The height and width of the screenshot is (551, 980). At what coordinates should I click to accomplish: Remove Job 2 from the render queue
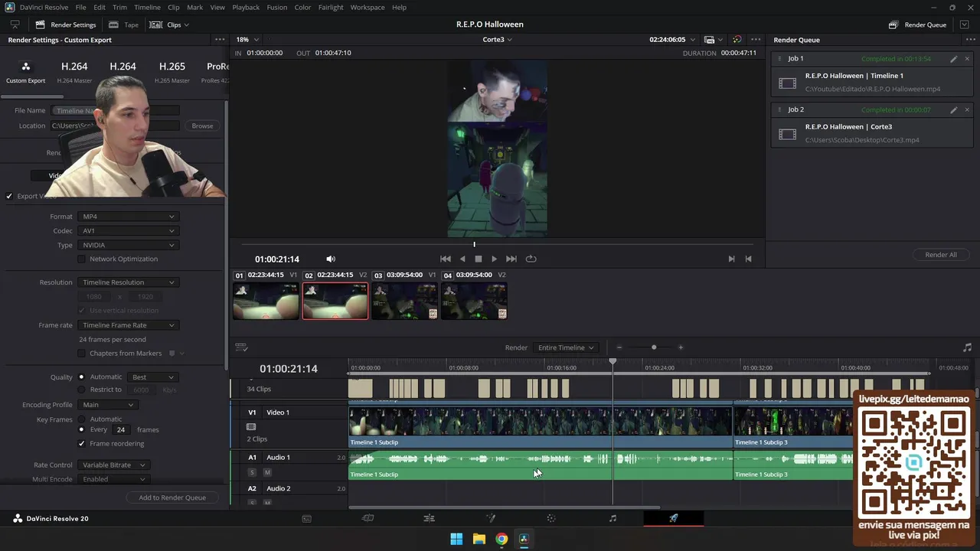967,110
